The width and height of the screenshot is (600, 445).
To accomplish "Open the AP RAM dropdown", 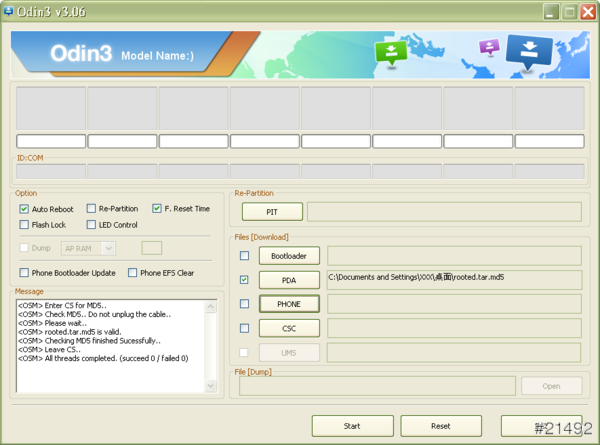I will pyautogui.click(x=88, y=248).
